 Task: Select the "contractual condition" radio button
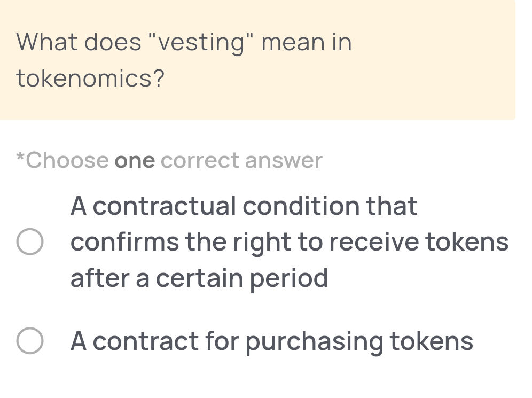pos(29,242)
